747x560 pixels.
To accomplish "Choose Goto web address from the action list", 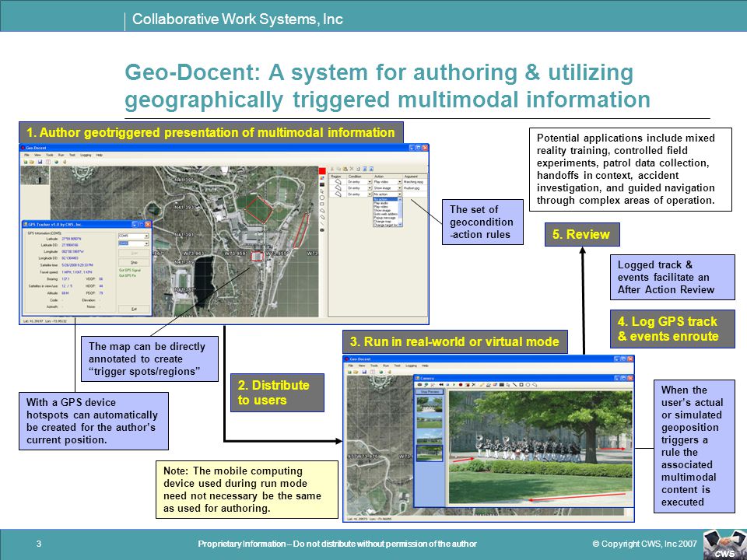I will click(385, 214).
